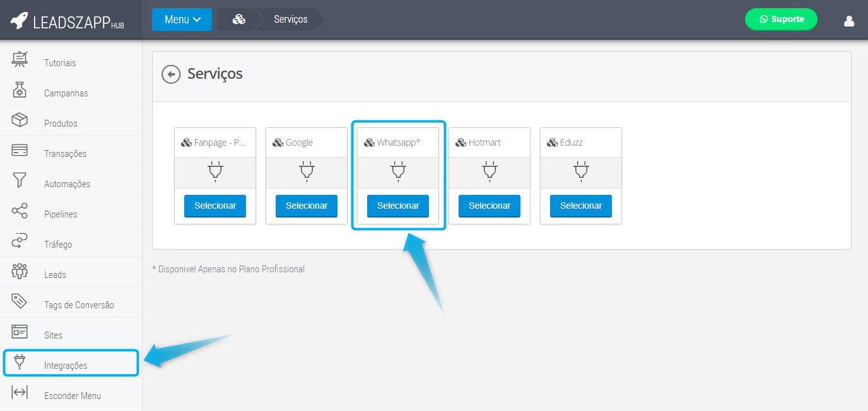
Task: Open Tráfego menu item
Action: 58,245
